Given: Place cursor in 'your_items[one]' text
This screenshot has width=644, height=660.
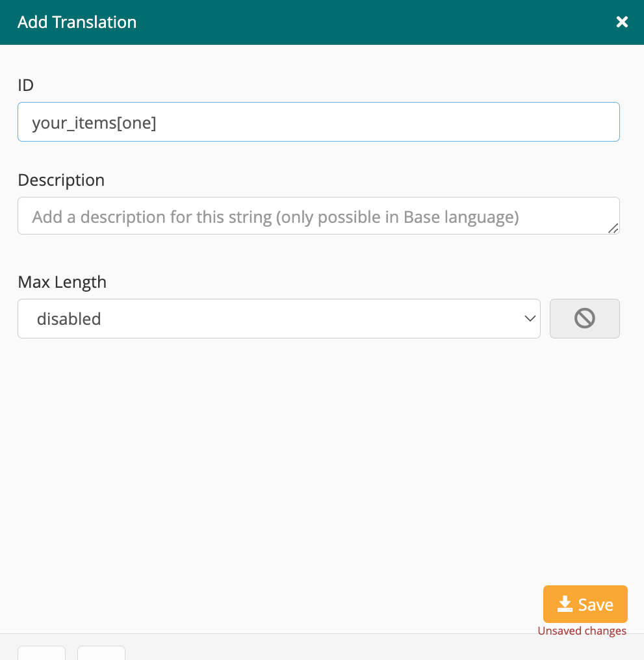Looking at the screenshot, I should tap(94, 123).
